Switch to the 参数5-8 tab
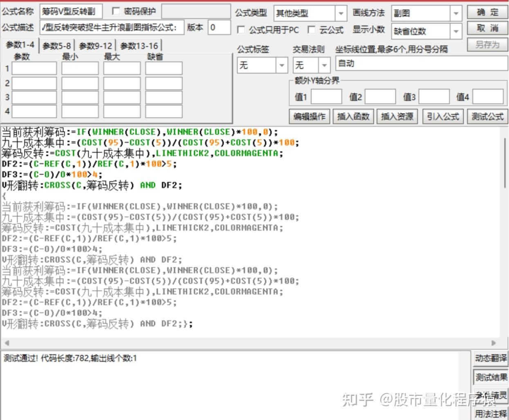 (x=56, y=46)
